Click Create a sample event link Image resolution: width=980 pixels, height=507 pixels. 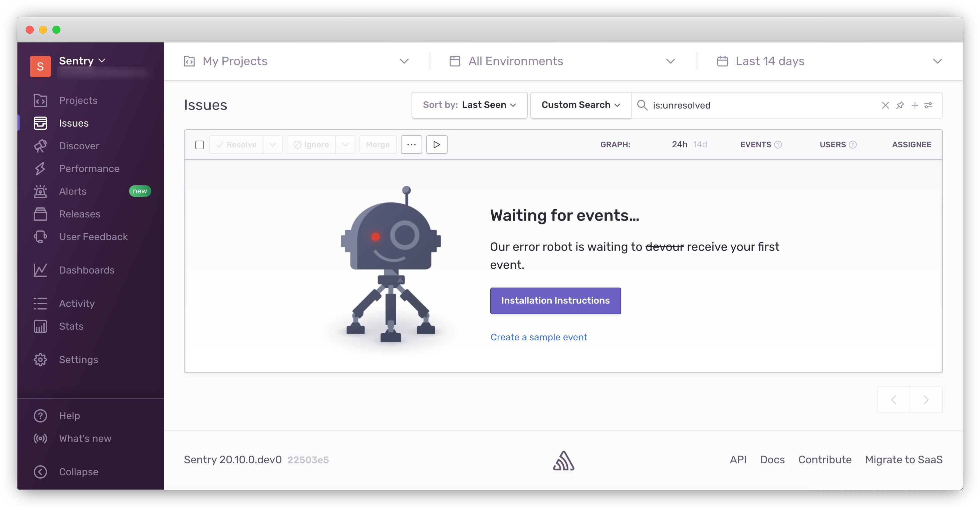point(539,337)
